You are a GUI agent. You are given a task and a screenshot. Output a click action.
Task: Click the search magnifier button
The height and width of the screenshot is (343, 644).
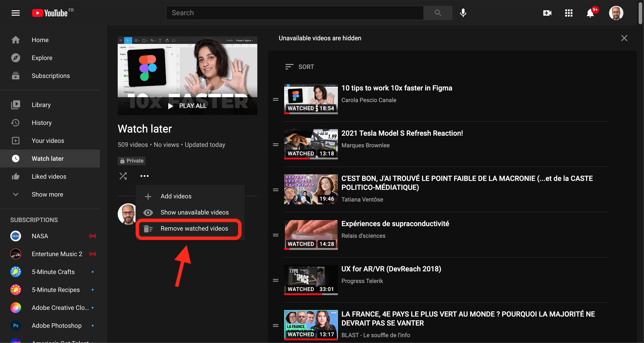click(438, 13)
